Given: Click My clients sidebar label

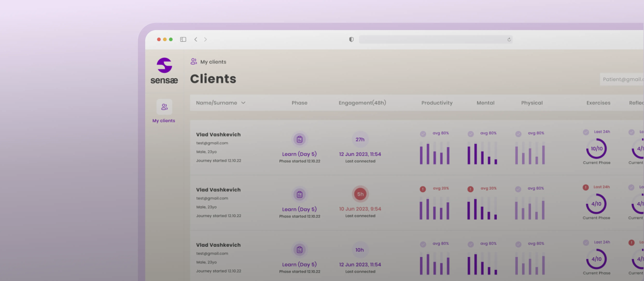Looking at the screenshot, I should (x=164, y=121).
